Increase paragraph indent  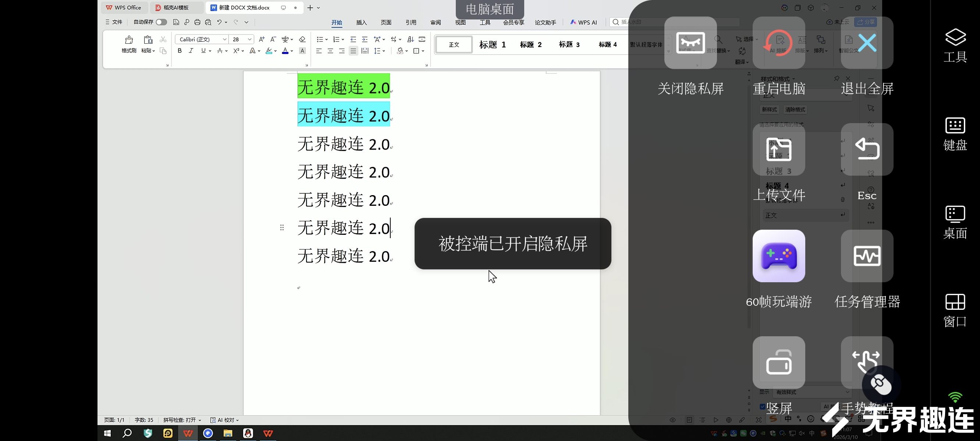[x=365, y=39]
